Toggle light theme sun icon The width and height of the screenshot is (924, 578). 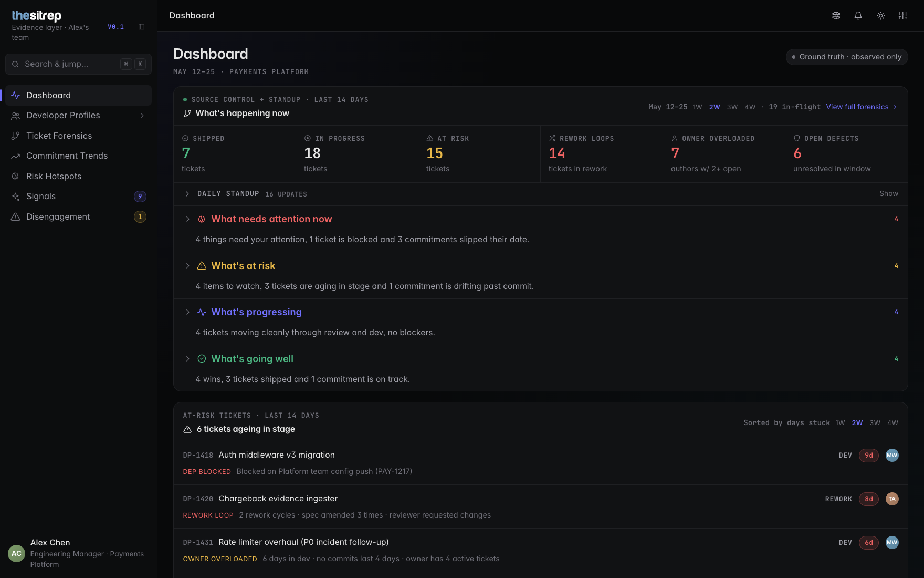(x=881, y=16)
